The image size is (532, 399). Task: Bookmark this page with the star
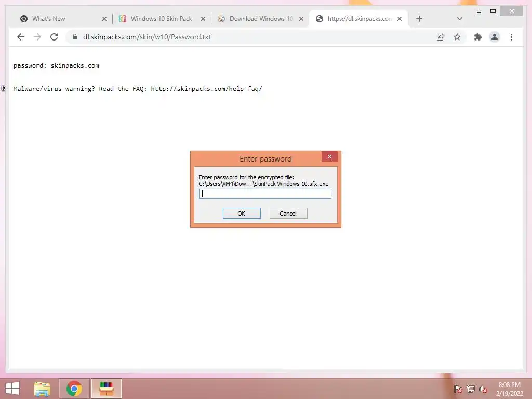(x=457, y=37)
